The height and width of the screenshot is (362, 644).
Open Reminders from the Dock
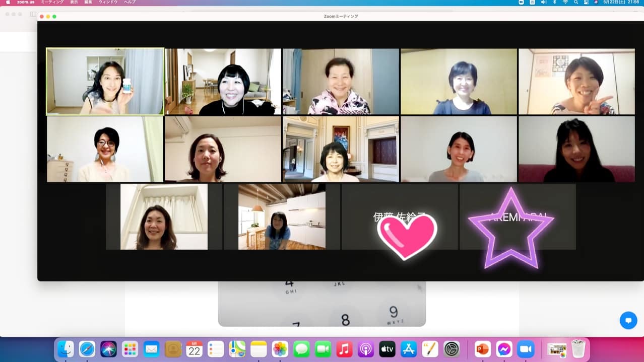click(216, 349)
